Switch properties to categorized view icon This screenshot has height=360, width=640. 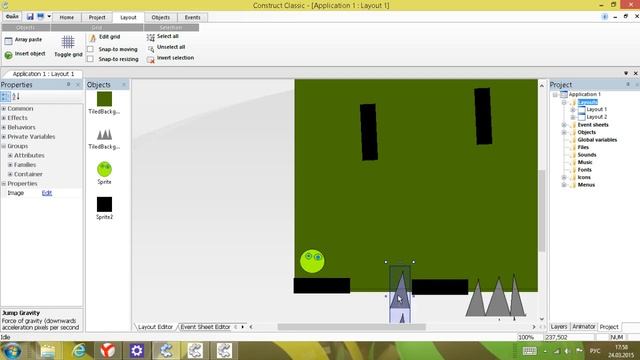pos(5,96)
